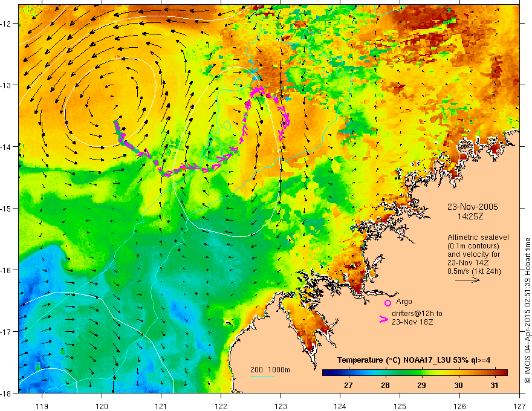Screen dimensions: 532x411
Task: Click the 'drifters@12h to' legend text
Action: [x=417, y=314]
